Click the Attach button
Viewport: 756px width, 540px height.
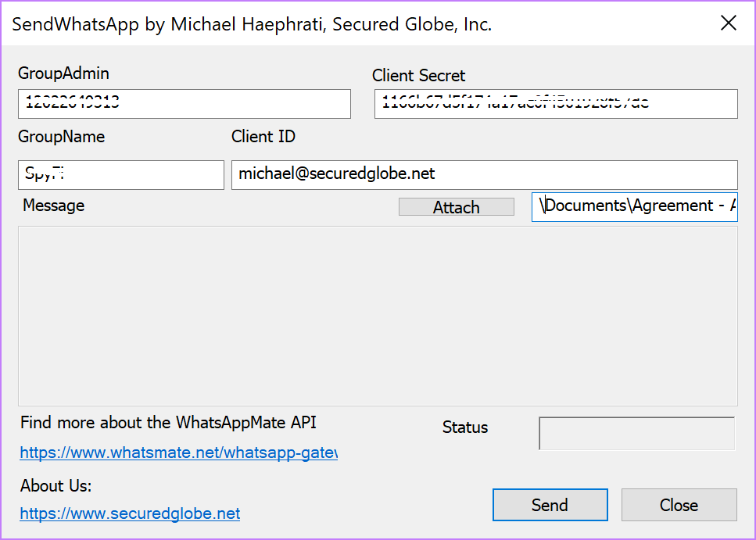click(456, 207)
